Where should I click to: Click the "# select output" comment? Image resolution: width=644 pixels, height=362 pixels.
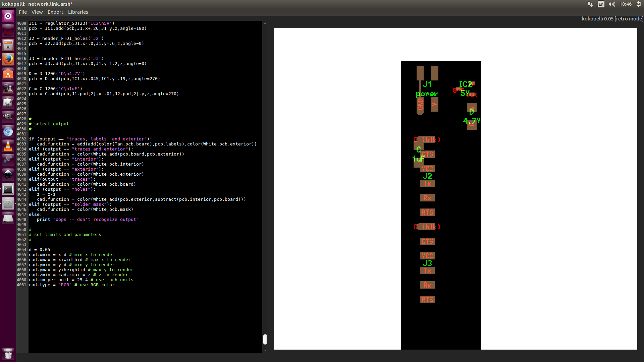click(49, 124)
